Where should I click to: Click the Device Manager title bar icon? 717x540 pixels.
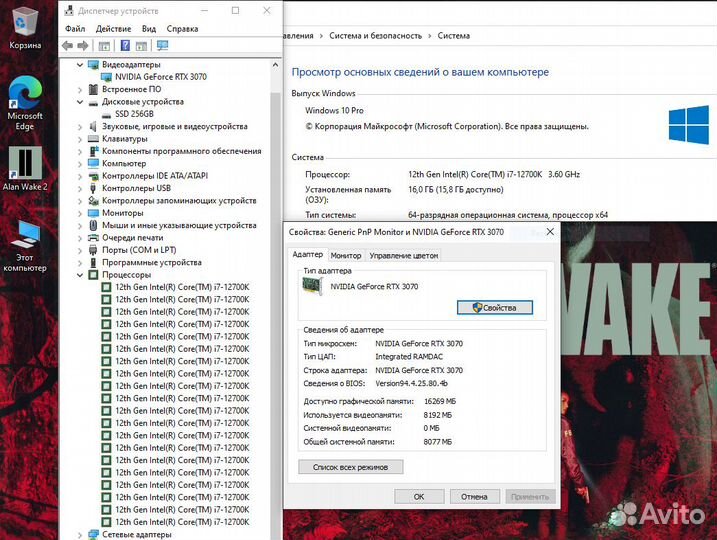click(x=69, y=11)
